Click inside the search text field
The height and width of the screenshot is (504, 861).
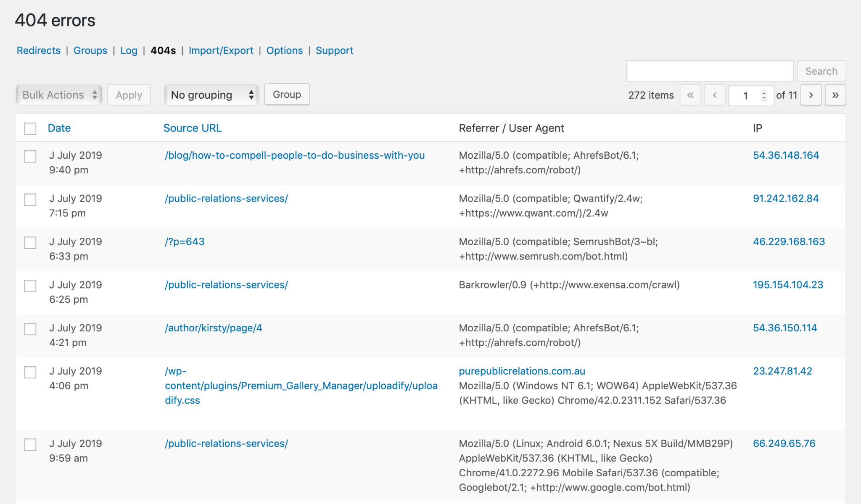(709, 71)
